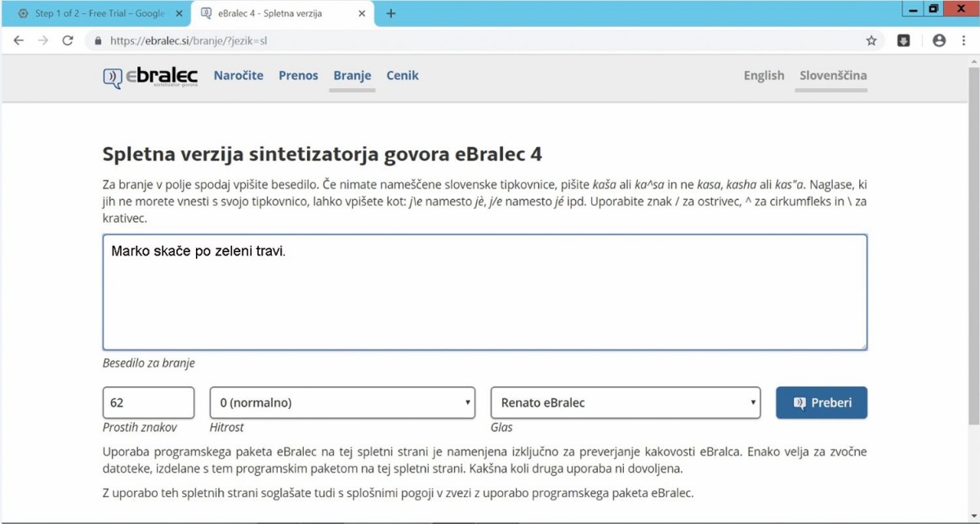Open the Chrome profile avatar menu
The image size is (980, 524).
coord(939,40)
